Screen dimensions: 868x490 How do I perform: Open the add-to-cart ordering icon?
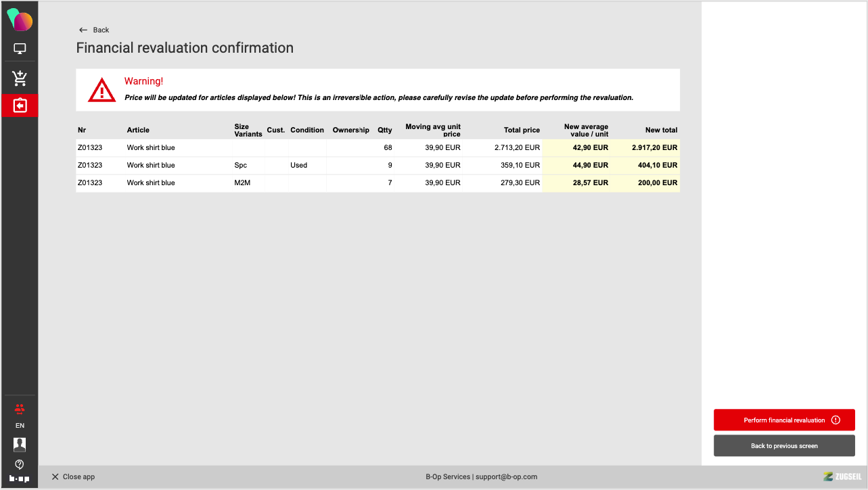(20, 78)
